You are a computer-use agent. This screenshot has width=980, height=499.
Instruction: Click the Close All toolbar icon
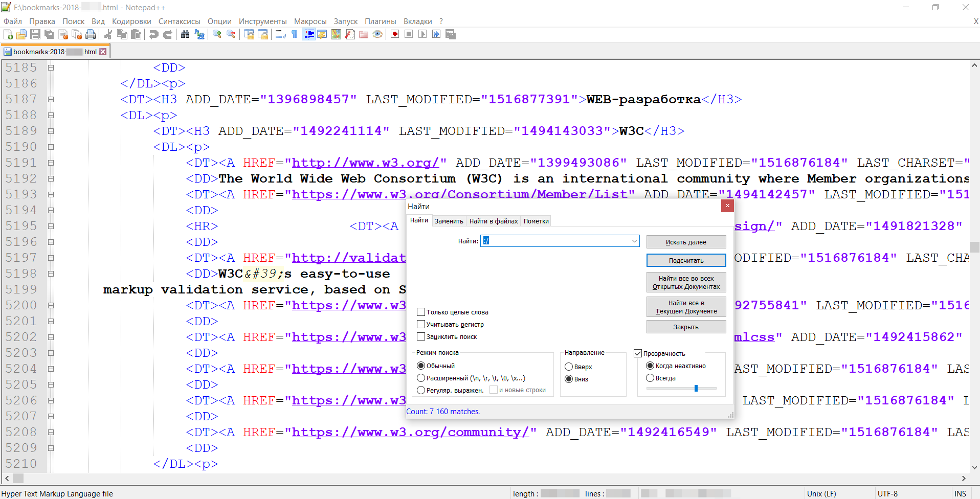(77, 34)
